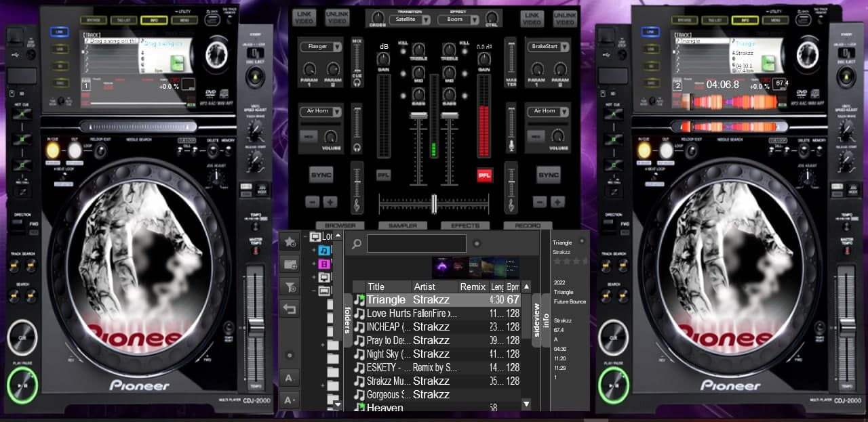This screenshot has height=422, width=868.
Task: Toggle right channel bass kill light
Action: (x=465, y=96)
